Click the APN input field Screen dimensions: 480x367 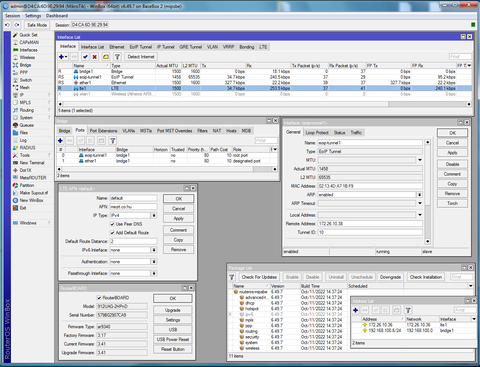[x=133, y=207]
